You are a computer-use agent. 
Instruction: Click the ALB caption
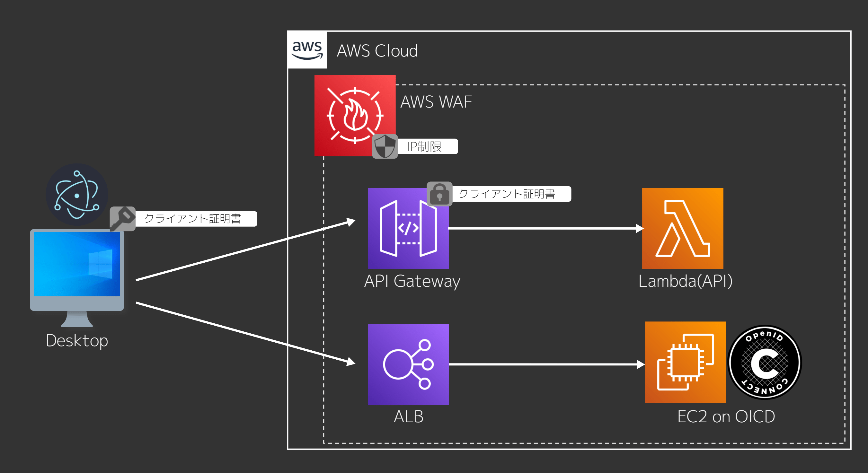(x=408, y=417)
